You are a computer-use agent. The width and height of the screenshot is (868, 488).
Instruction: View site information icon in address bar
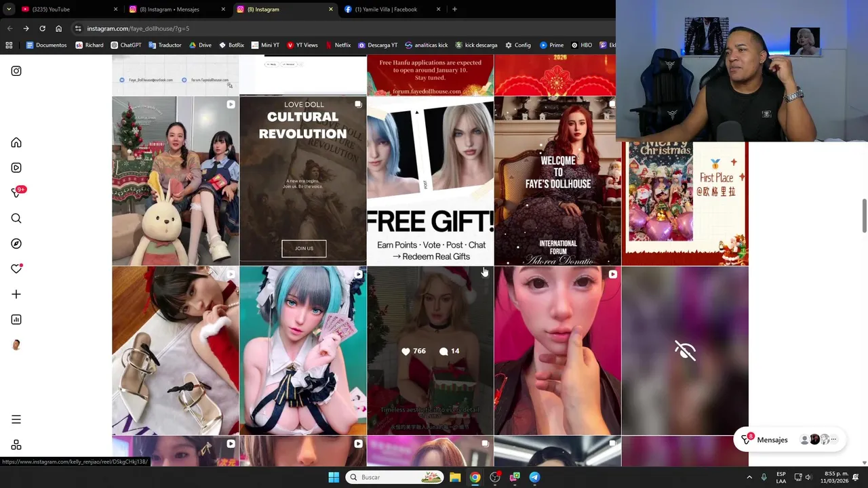pyautogui.click(x=78, y=28)
